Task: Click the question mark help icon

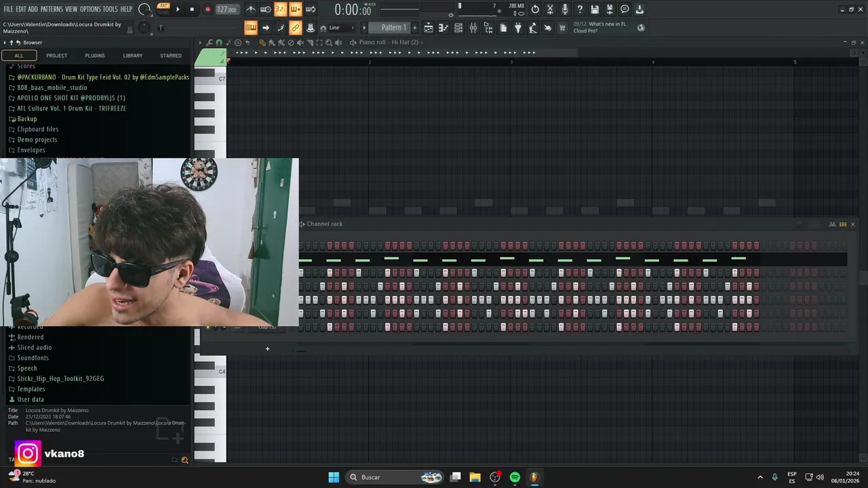Action: 580,9
